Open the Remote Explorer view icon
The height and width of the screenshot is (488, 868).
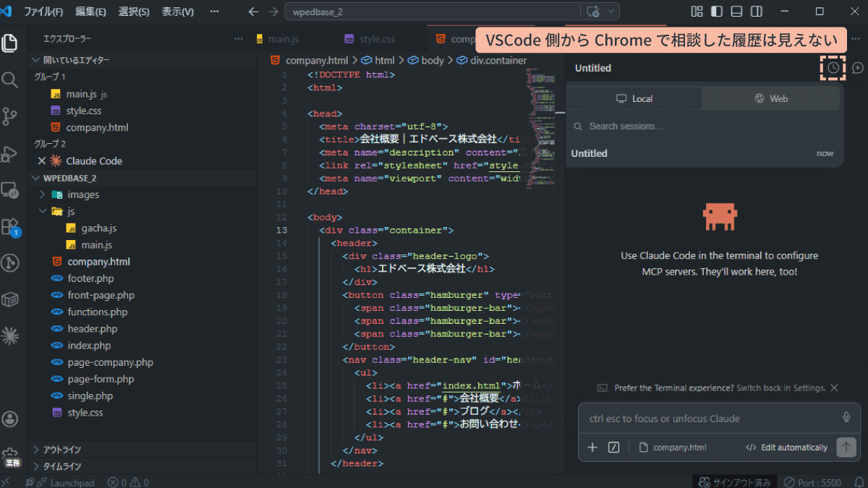[x=10, y=190]
